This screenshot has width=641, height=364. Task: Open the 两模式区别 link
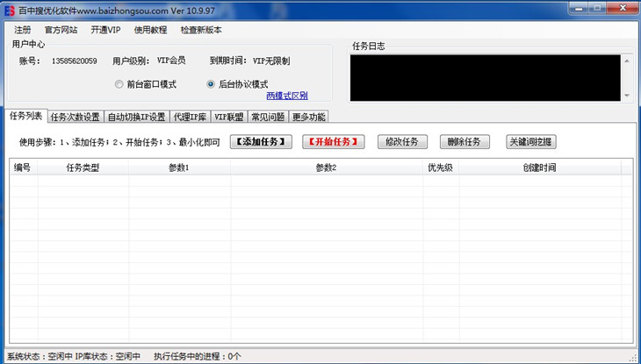click(287, 96)
